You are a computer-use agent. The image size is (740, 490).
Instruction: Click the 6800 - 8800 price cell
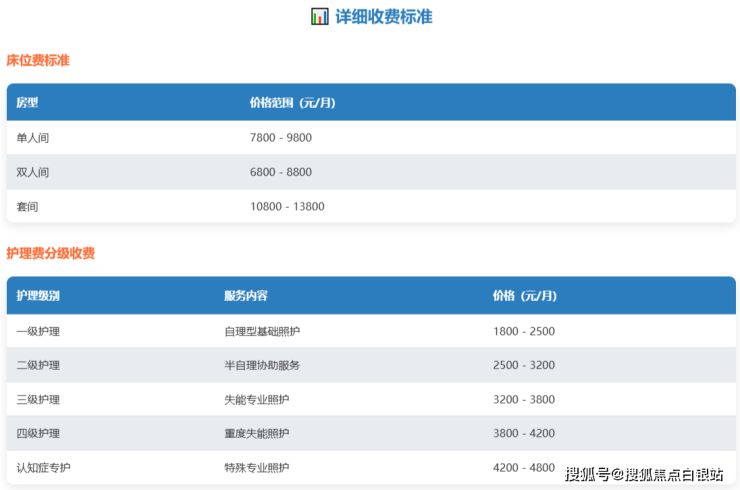click(x=280, y=172)
